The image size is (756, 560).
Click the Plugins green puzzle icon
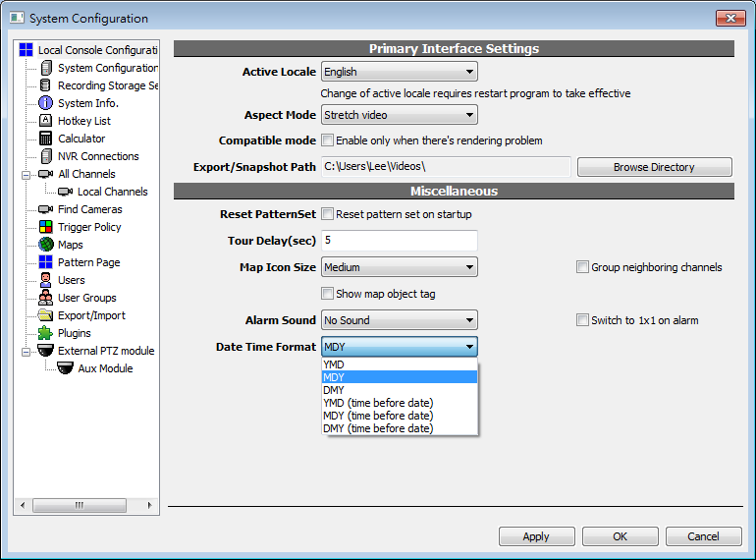click(x=46, y=333)
